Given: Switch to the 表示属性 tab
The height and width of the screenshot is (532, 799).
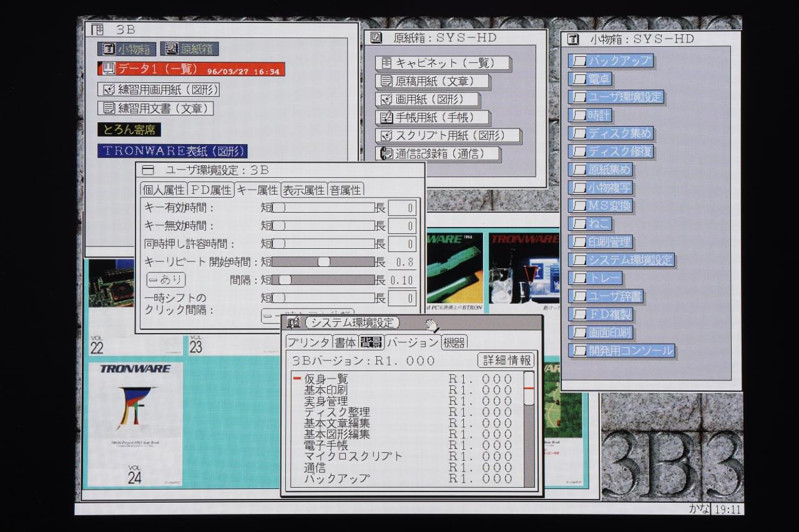Looking at the screenshot, I should click(x=303, y=190).
